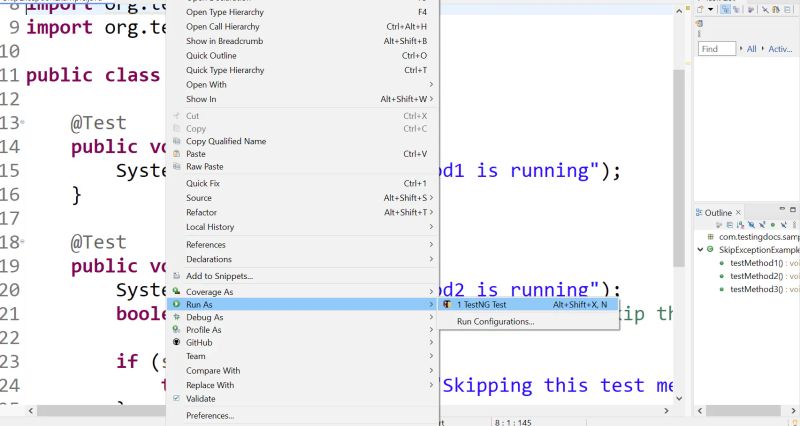Click Collapse All in the Outline toolbar

[x=730, y=225]
